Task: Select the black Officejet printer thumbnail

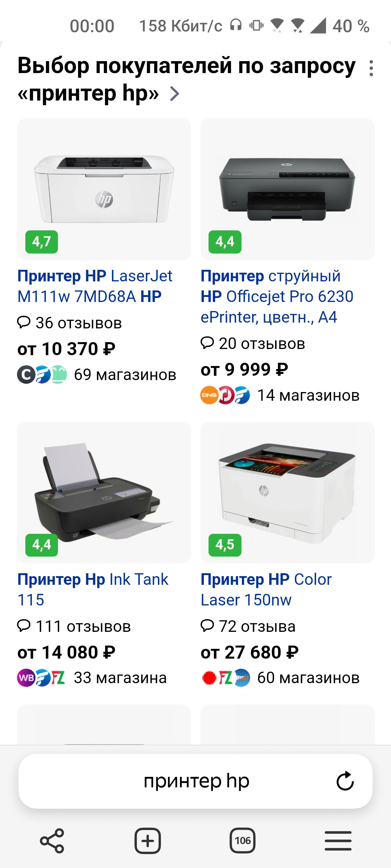Action: (x=287, y=189)
